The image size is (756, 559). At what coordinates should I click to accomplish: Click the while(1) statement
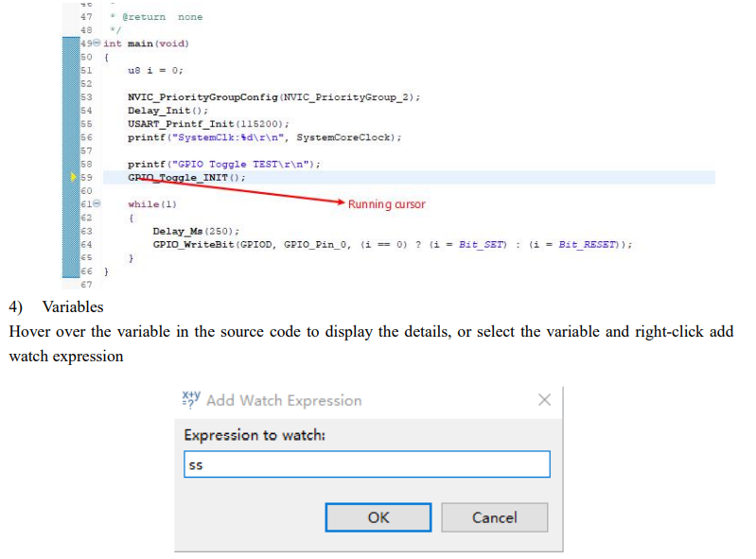[152, 204]
